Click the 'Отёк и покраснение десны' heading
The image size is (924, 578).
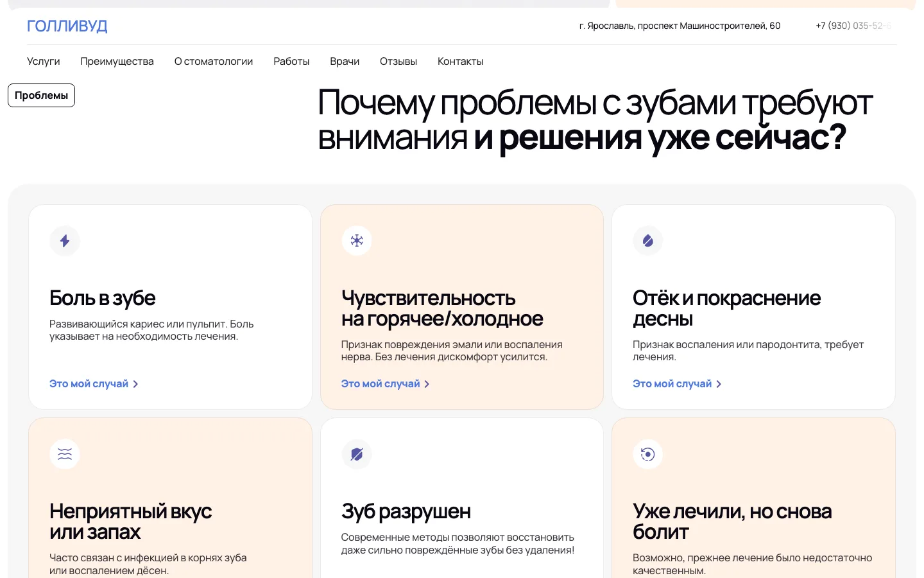(726, 308)
